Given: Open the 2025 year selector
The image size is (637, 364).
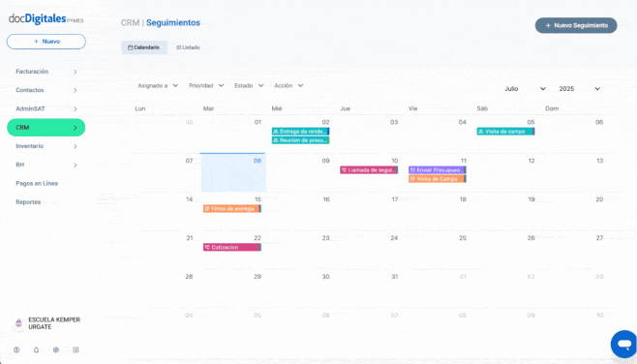Looking at the screenshot, I should (579, 88).
